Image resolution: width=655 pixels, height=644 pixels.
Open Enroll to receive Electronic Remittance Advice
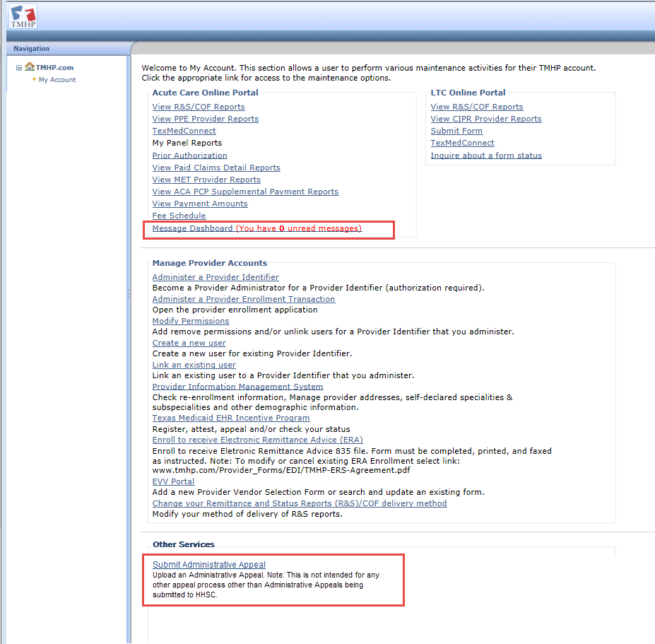257,440
